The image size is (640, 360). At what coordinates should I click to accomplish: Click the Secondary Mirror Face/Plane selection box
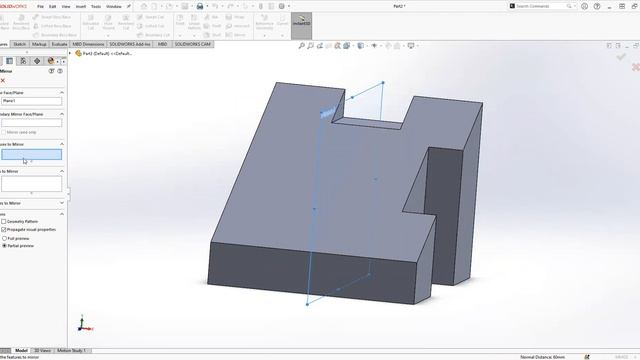tap(31, 122)
